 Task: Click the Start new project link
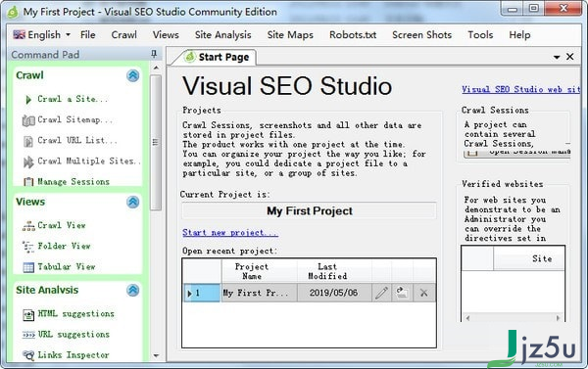(x=230, y=233)
